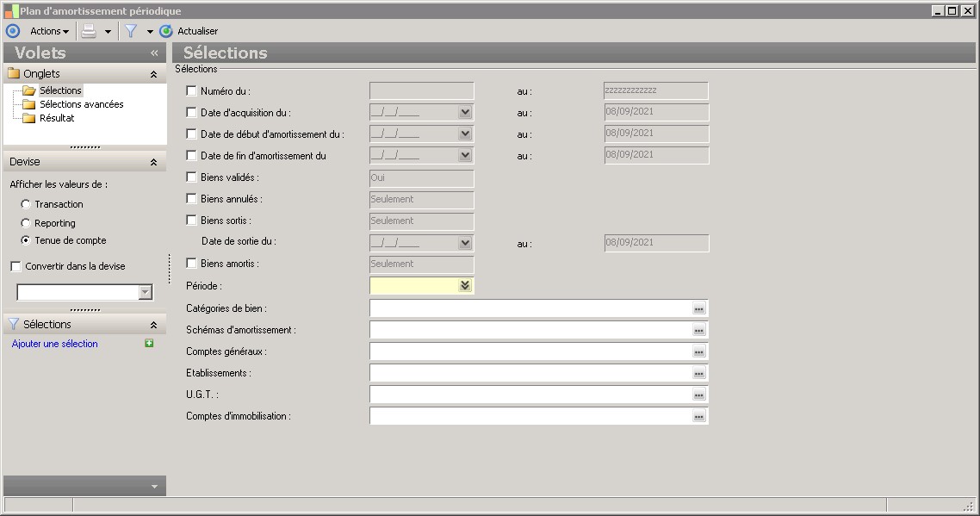
Task: Open the print options dropdown arrow
Action: coord(109,31)
